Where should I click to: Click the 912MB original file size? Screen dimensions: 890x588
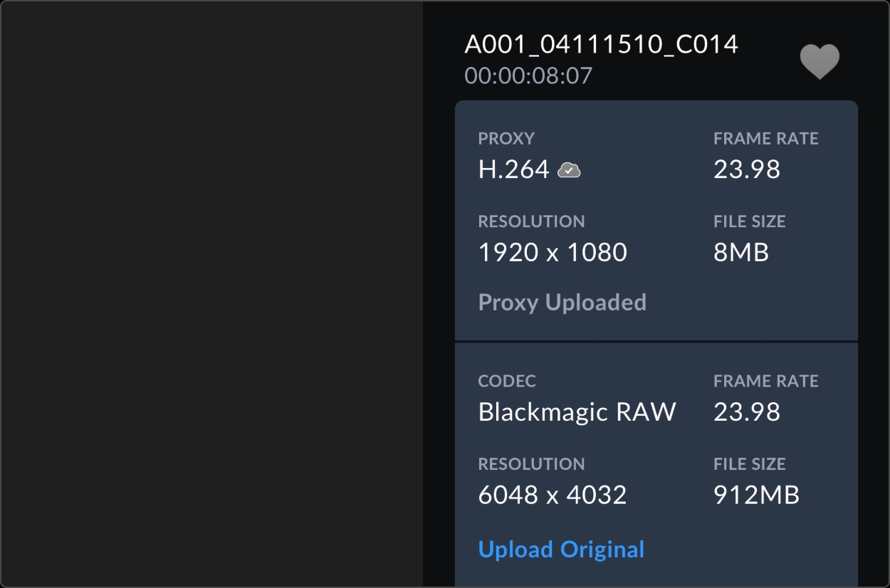click(756, 495)
